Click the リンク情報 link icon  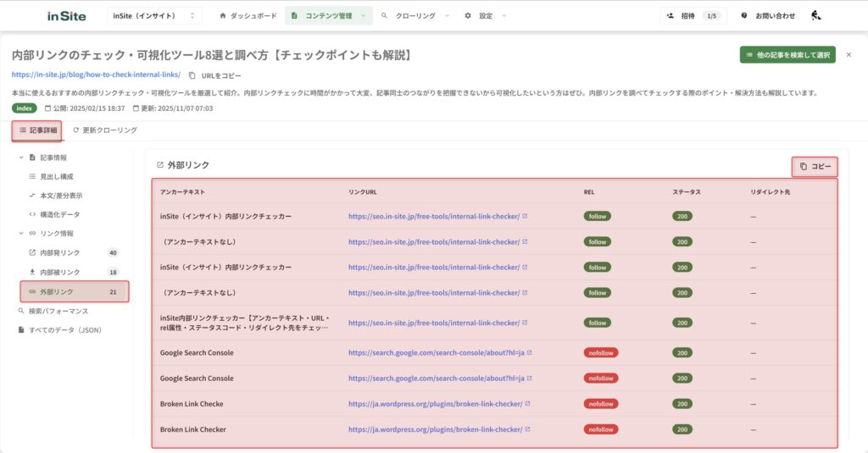(32, 234)
